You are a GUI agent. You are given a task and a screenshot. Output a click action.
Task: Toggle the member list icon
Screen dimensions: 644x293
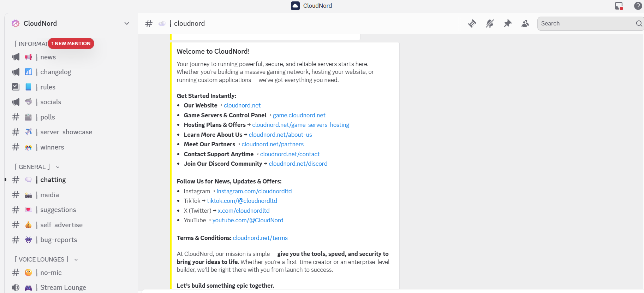[525, 24]
